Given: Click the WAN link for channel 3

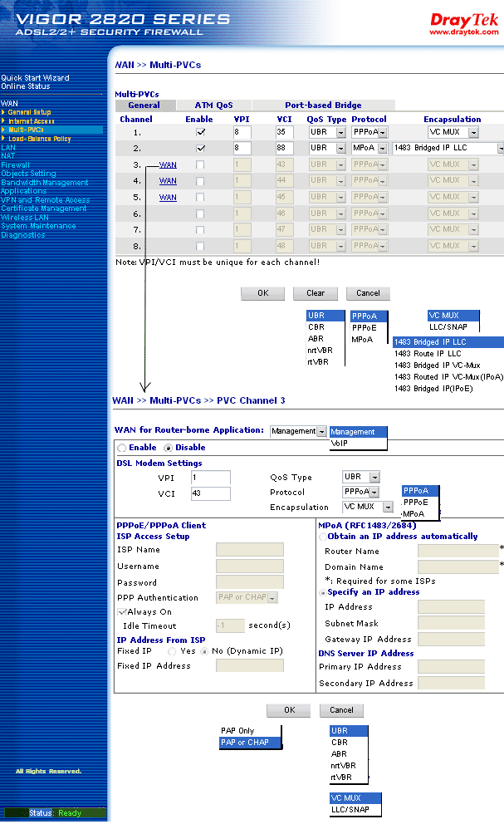Looking at the screenshot, I should [x=168, y=165].
